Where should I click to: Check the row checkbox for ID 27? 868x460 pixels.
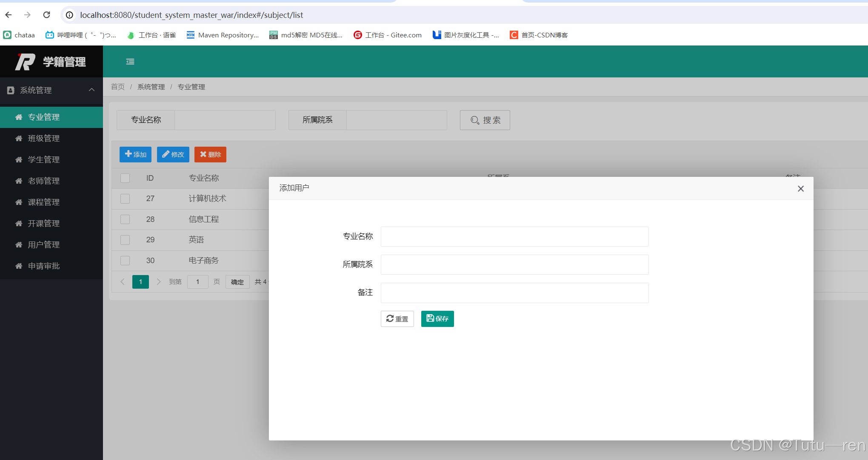point(125,199)
